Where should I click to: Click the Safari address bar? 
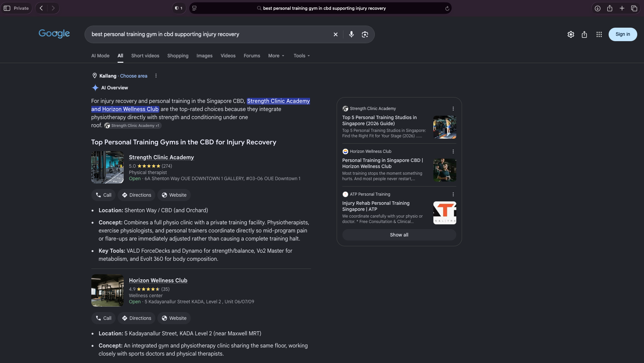[320, 8]
